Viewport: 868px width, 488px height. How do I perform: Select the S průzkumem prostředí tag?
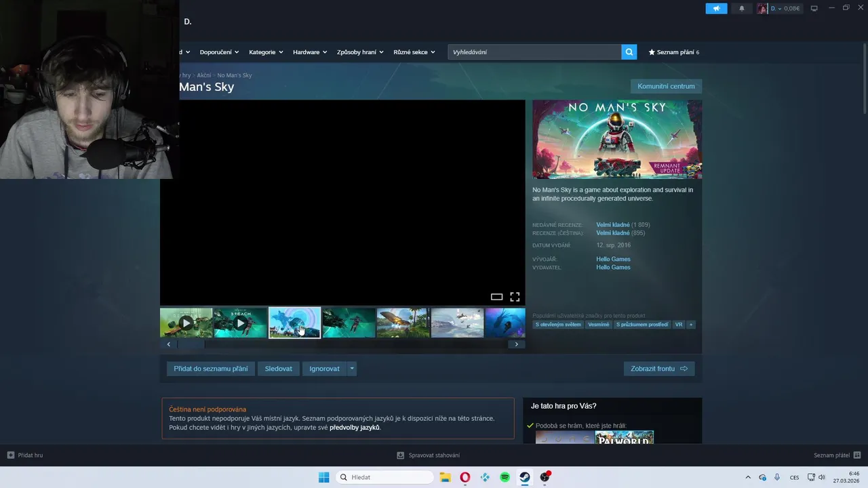pyautogui.click(x=642, y=325)
